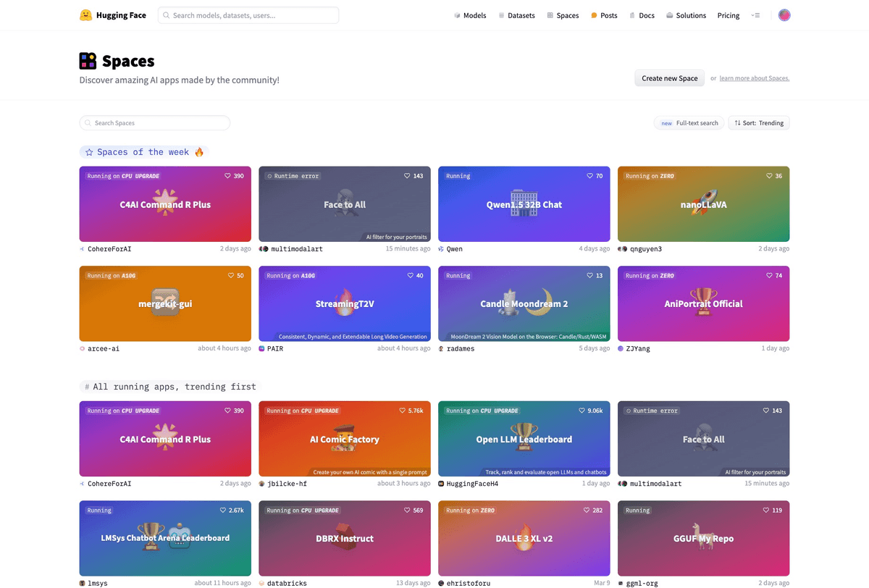Go to Models in the top navigation
The height and width of the screenshot is (588, 869).
(x=470, y=15)
